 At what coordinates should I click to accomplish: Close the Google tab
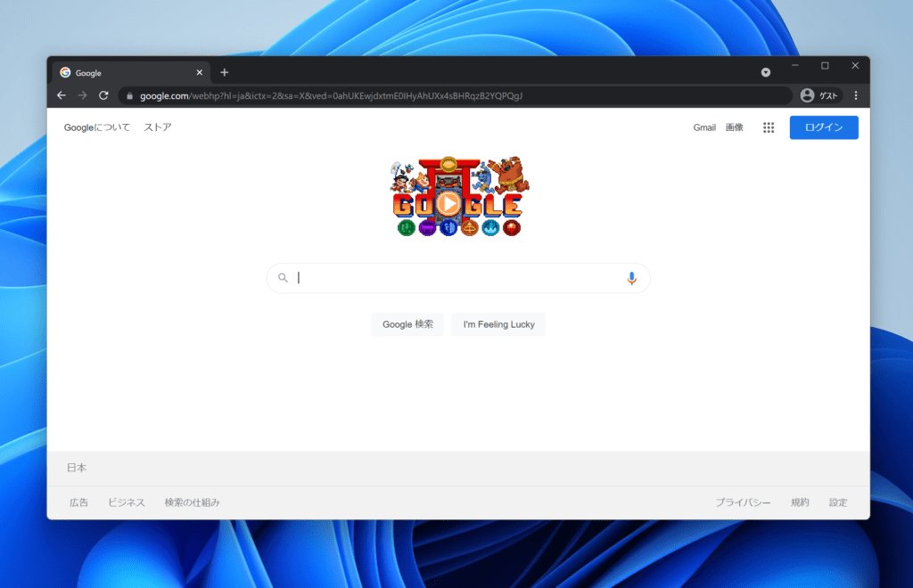199,73
